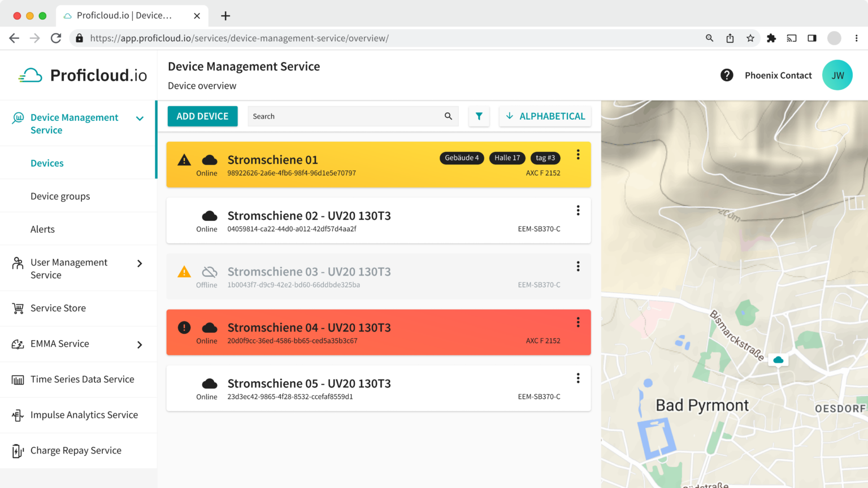Expand the User Management Service submenu
This screenshot has width=868, height=488.
(140, 264)
